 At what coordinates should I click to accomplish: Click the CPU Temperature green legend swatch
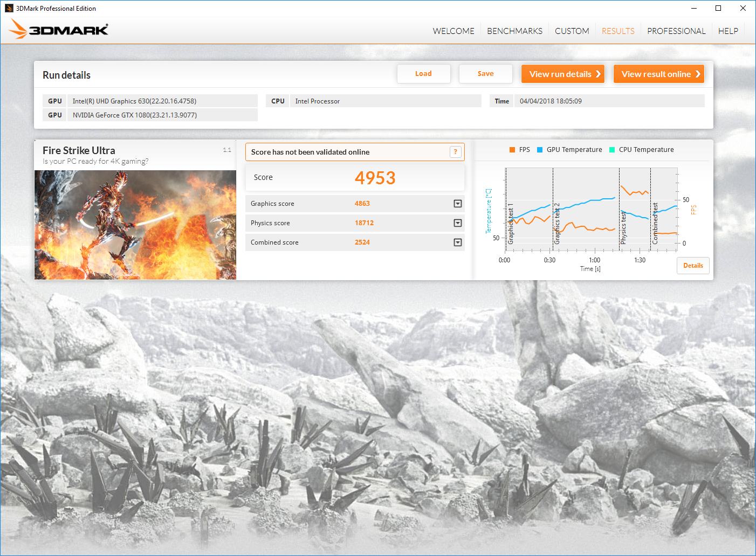612,150
